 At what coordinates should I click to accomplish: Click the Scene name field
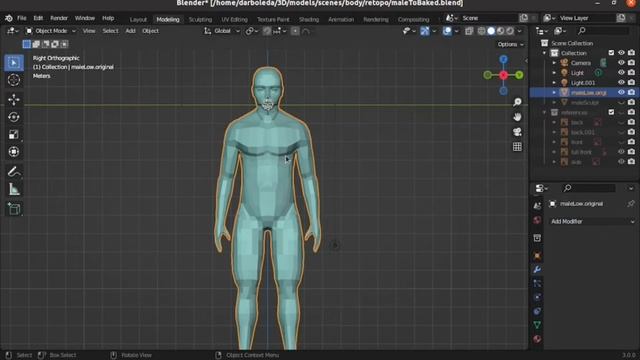[489, 18]
